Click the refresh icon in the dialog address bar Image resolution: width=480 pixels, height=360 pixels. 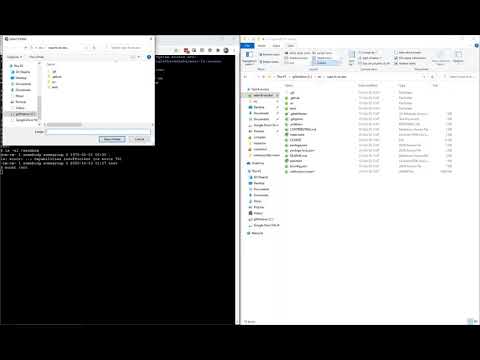pyautogui.click(x=94, y=48)
